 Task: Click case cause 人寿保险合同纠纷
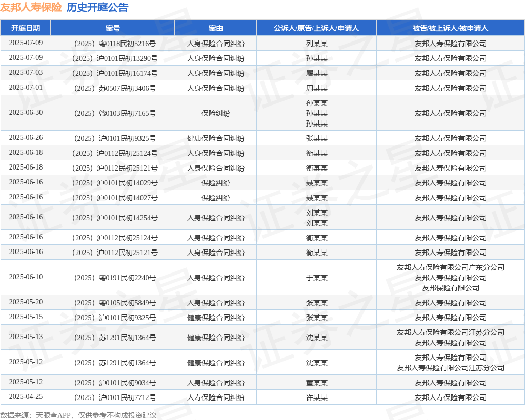[x=216, y=397]
